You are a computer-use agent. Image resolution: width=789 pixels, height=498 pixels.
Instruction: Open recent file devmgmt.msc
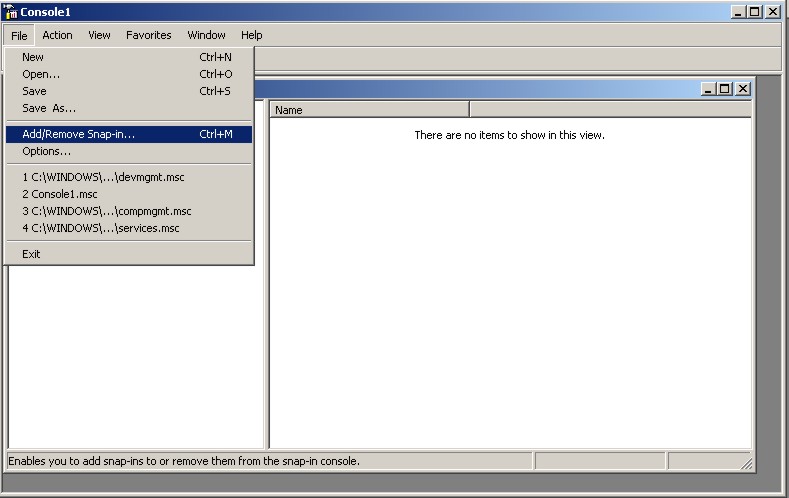(103, 177)
